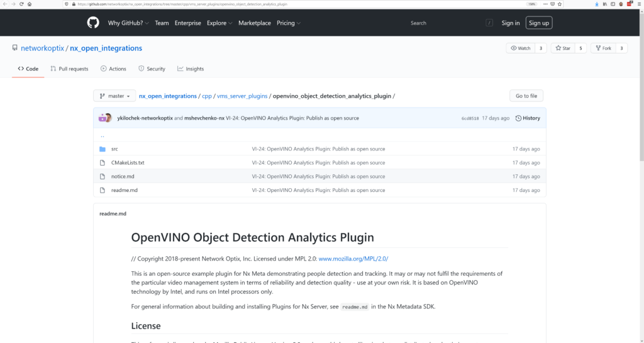This screenshot has width=644, height=343.
Task: Click the commit author avatars
Action: coord(106,118)
